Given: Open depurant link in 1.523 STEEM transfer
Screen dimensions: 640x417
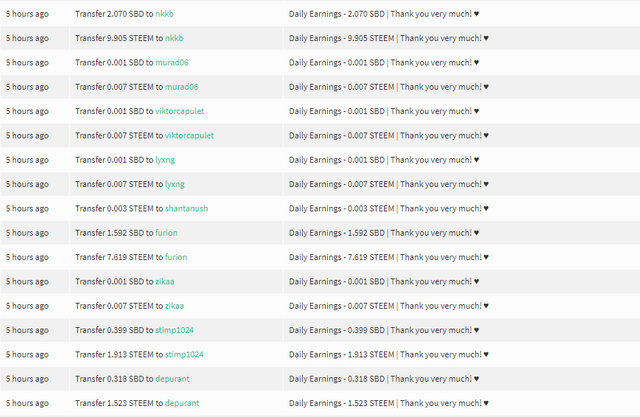Looking at the screenshot, I should pyautogui.click(x=182, y=403).
